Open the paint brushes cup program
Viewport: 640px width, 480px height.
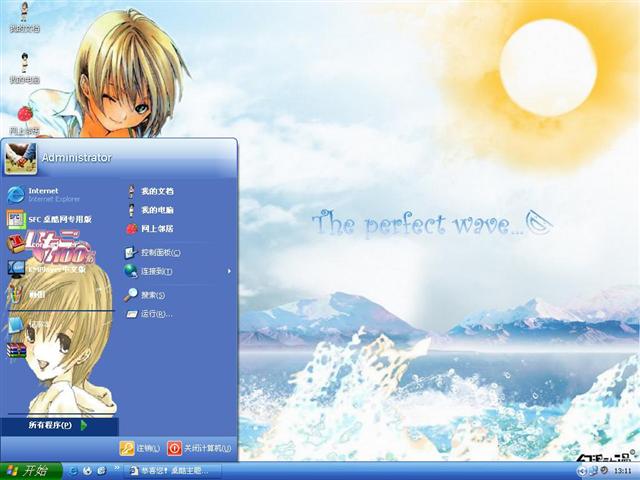pos(16,294)
